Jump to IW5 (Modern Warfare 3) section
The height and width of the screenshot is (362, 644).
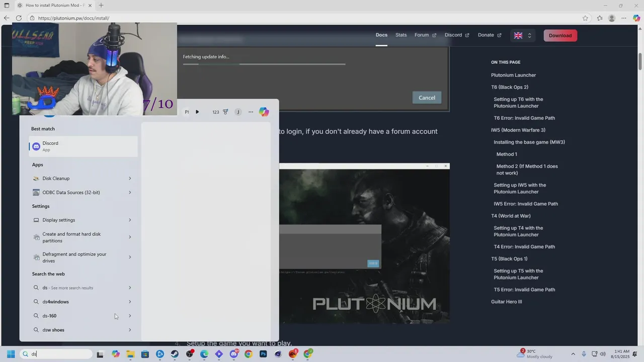(x=518, y=130)
